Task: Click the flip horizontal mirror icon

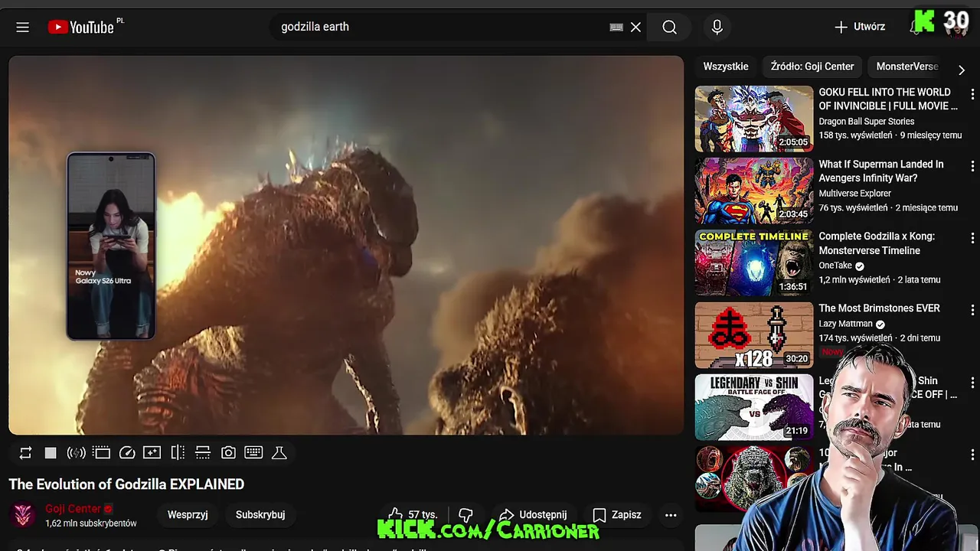Action: tap(178, 453)
